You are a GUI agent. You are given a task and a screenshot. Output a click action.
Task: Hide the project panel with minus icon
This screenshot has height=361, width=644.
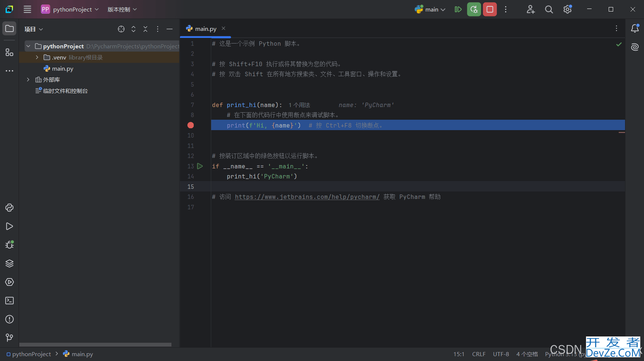(x=170, y=29)
